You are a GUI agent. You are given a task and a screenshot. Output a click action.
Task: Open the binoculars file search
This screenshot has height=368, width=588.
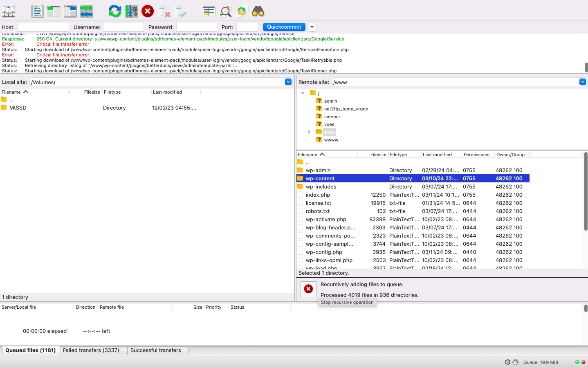(258, 11)
